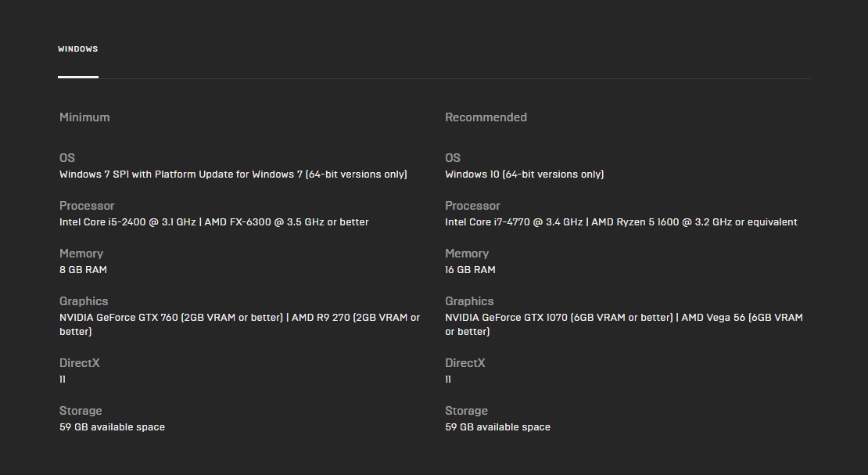Viewport: 868px width, 475px height.
Task: Click the Windows 7 SP1 requirement text
Action: (x=233, y=175)
